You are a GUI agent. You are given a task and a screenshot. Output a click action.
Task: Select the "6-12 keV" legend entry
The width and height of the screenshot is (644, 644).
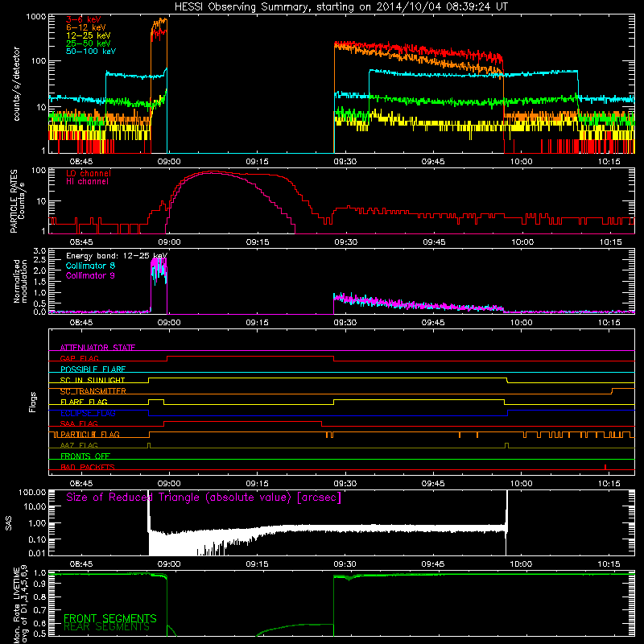coord(86,27)
